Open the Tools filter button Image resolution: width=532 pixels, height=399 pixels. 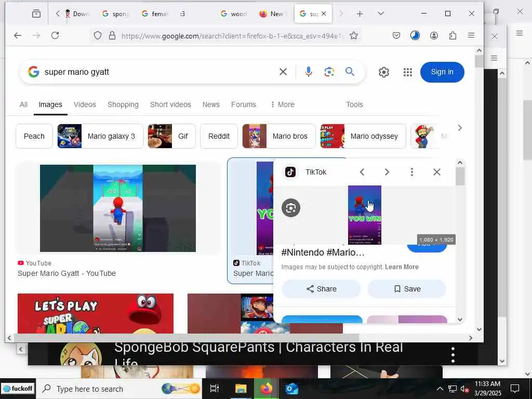tap(354, 104)
